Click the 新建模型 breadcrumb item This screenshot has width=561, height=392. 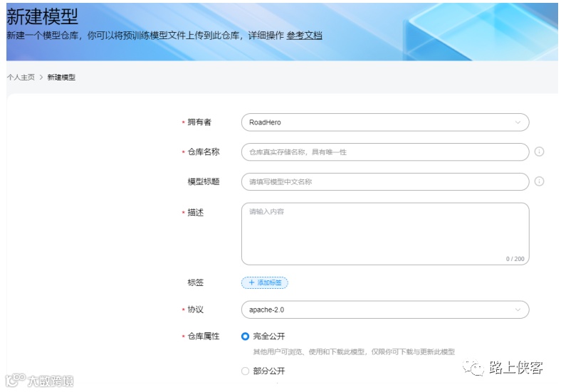(61, 78)
